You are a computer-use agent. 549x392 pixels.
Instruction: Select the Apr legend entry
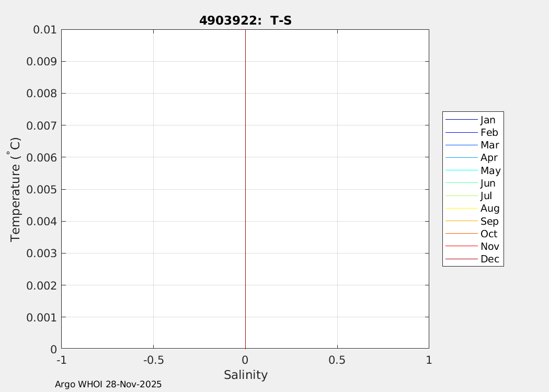click(489, 158)
